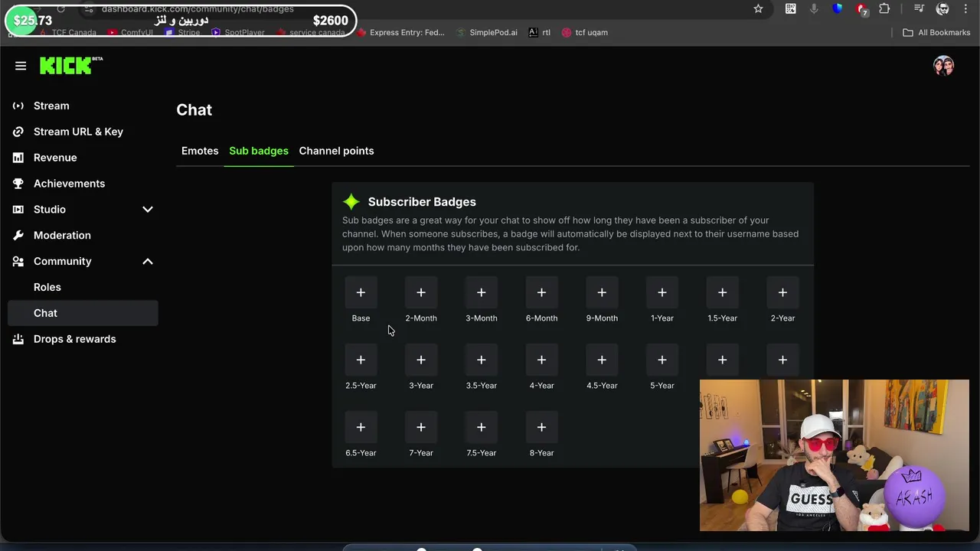This screenshot has height=551, width=980.
Task: Open the profile avatar menu
Action: pos(943,66)
